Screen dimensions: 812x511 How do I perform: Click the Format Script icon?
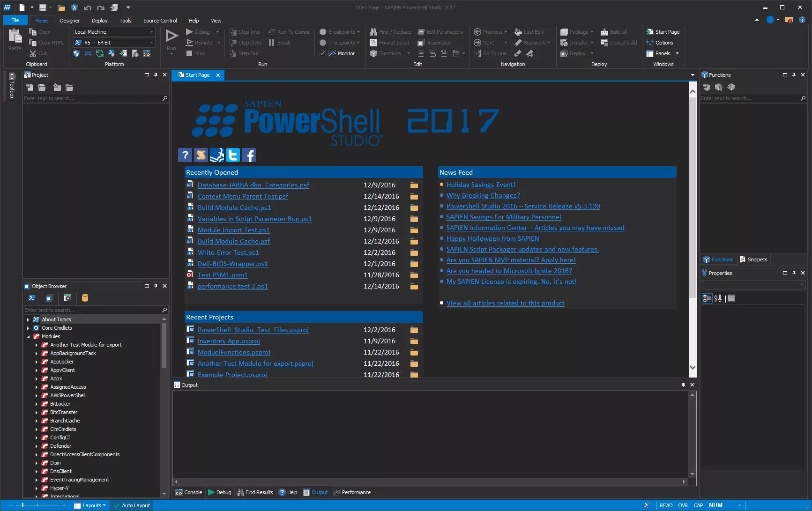tap(373, 43)
